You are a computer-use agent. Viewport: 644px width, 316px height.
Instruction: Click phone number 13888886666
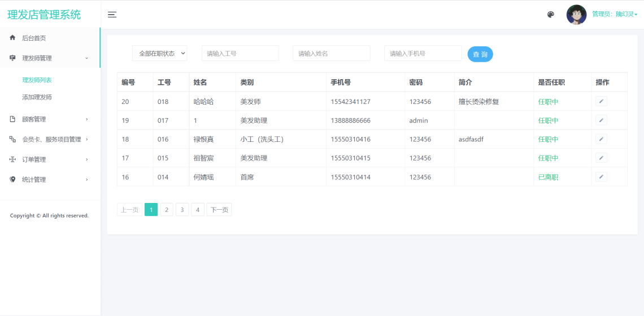350,120
